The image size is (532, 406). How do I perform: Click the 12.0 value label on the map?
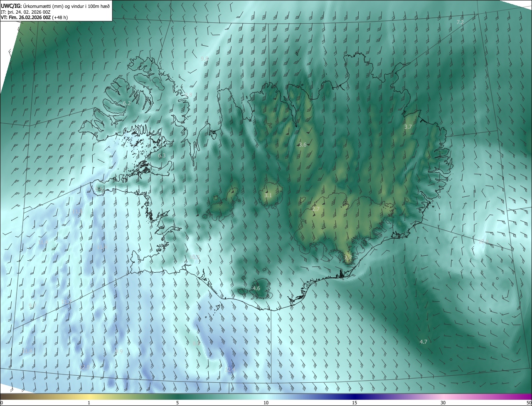84,367
